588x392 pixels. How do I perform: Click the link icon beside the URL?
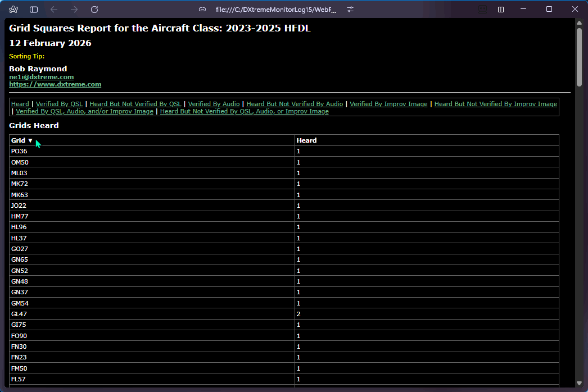tap(202, 10)
